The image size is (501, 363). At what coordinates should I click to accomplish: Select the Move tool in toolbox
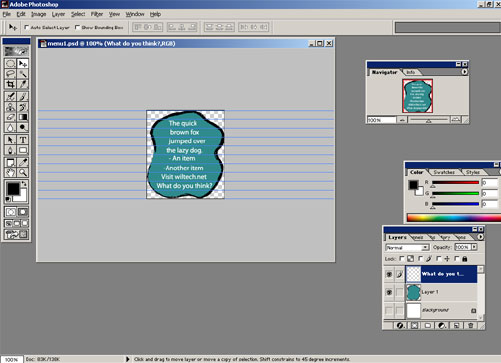point(23,63)
